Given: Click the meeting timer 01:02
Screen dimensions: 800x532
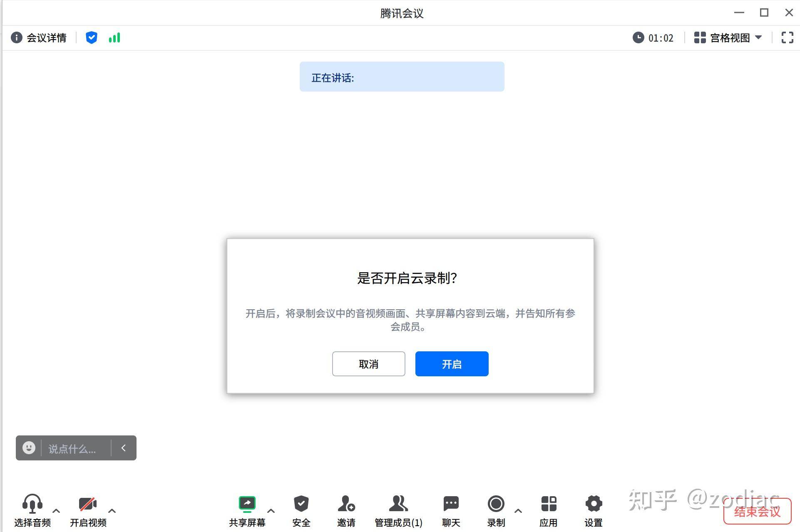Looking at the screenshot, I should coord(653,38).
